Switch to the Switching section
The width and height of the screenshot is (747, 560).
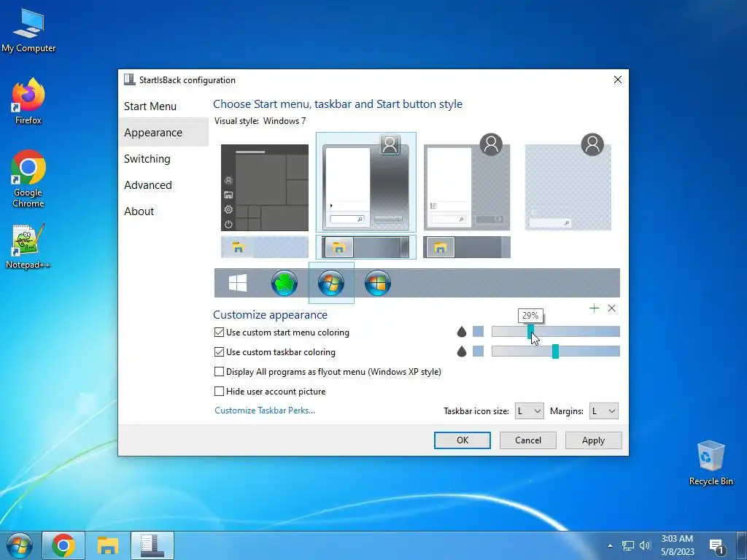(x=163, y=158)
